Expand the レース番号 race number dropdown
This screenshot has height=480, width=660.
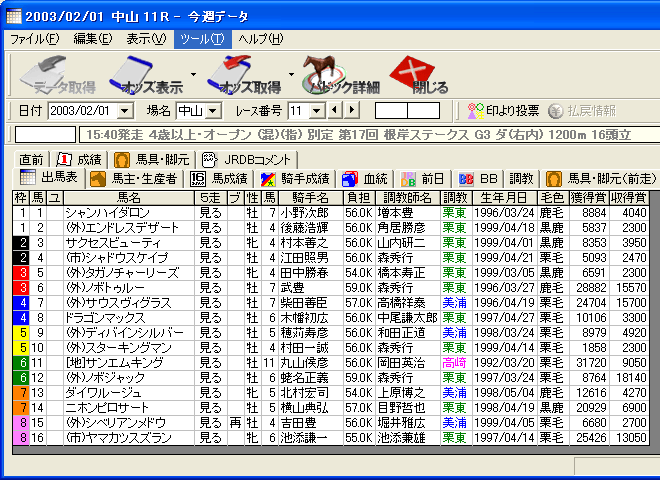[x=318, y=110]
